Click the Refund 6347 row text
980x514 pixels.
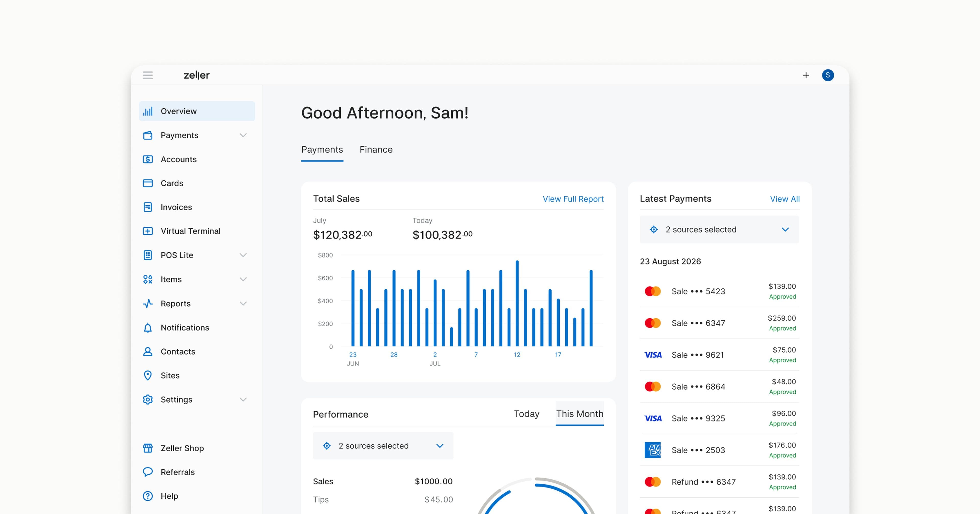(703, 482)
